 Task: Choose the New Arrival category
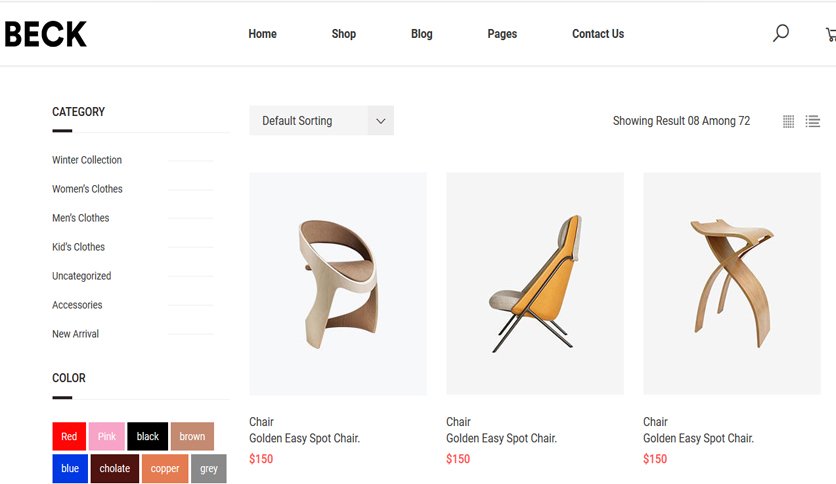click(x=75, y=334)
